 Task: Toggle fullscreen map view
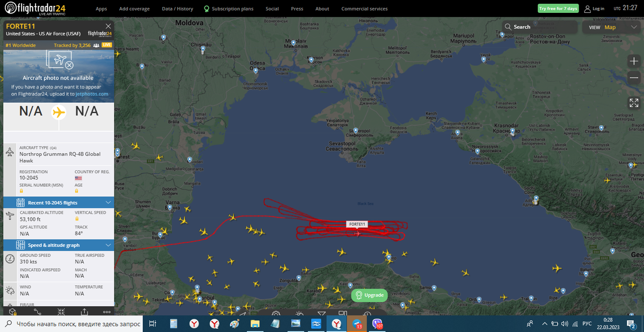634,102
